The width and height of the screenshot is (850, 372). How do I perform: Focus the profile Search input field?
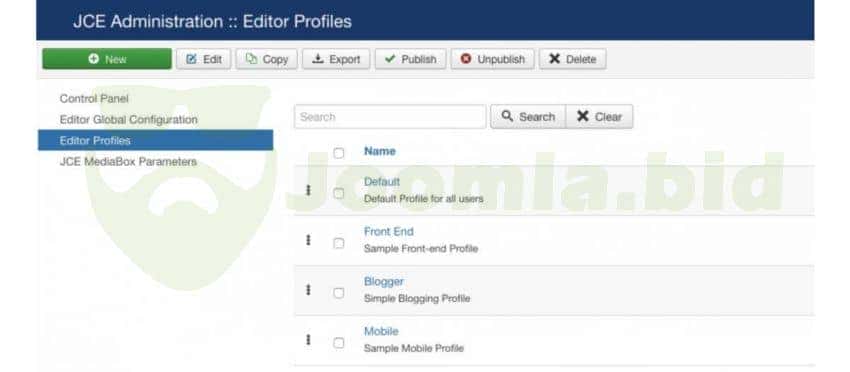tap(390, 117)
